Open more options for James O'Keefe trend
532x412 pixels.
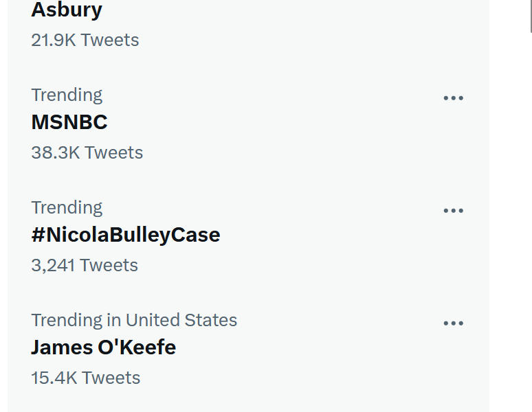pos(453,323)
